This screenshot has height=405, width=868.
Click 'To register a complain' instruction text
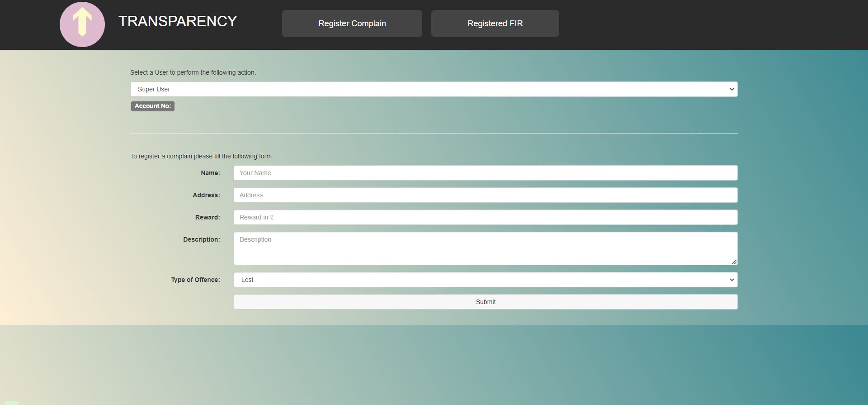(x=202, y=156)
